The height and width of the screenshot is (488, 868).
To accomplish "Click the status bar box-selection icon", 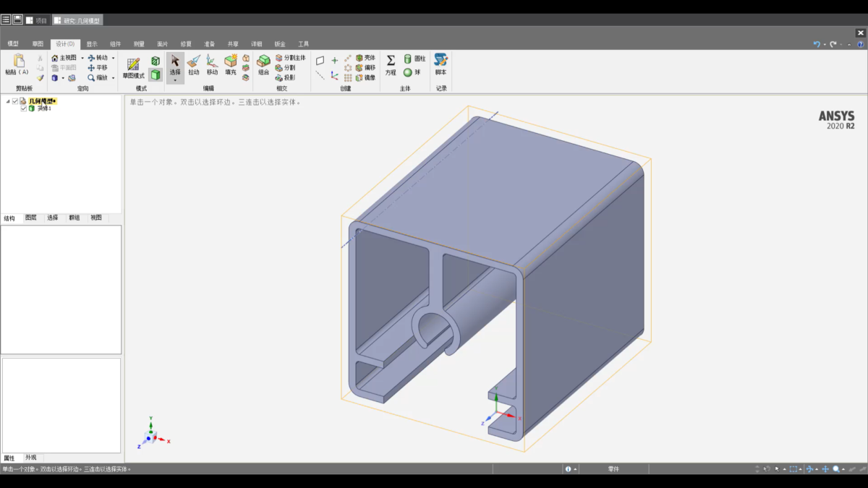I will point(793,469).
